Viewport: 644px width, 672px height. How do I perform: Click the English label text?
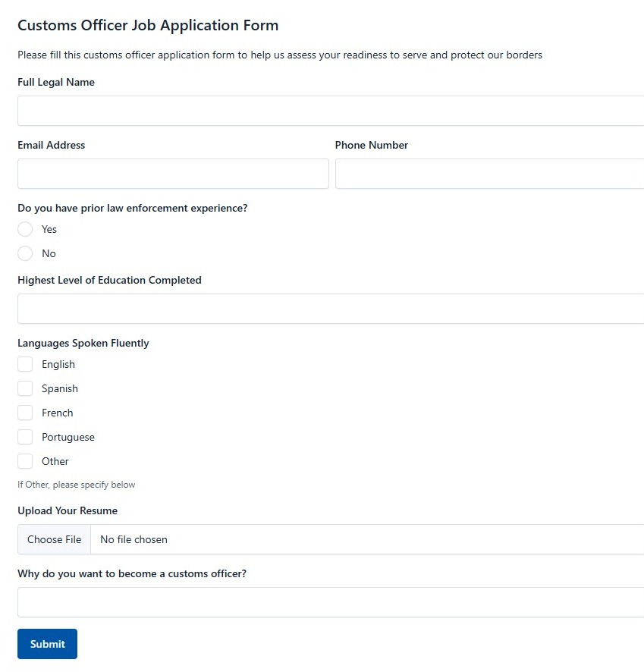click(58, 364)
